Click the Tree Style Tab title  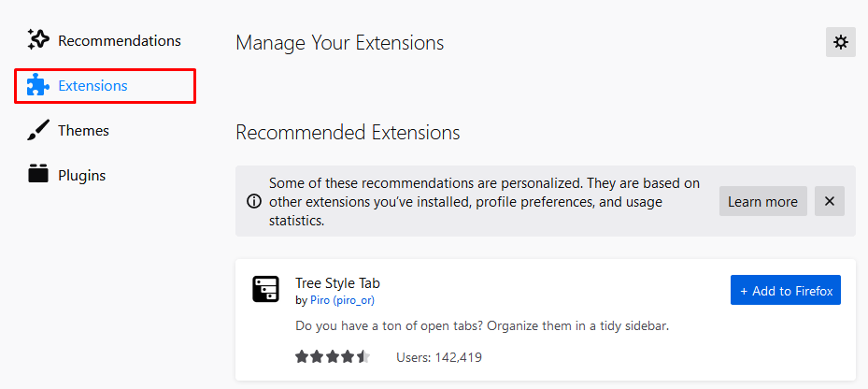coord(337,283)
